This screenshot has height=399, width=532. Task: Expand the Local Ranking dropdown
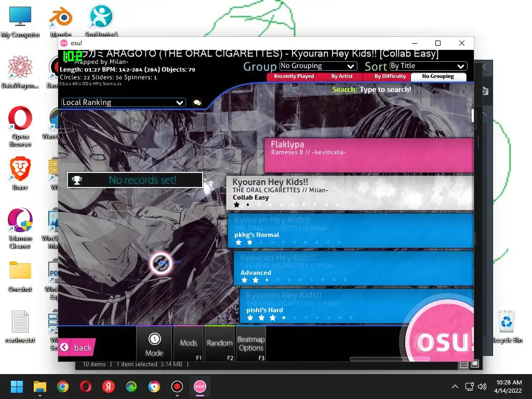[123, 102]
